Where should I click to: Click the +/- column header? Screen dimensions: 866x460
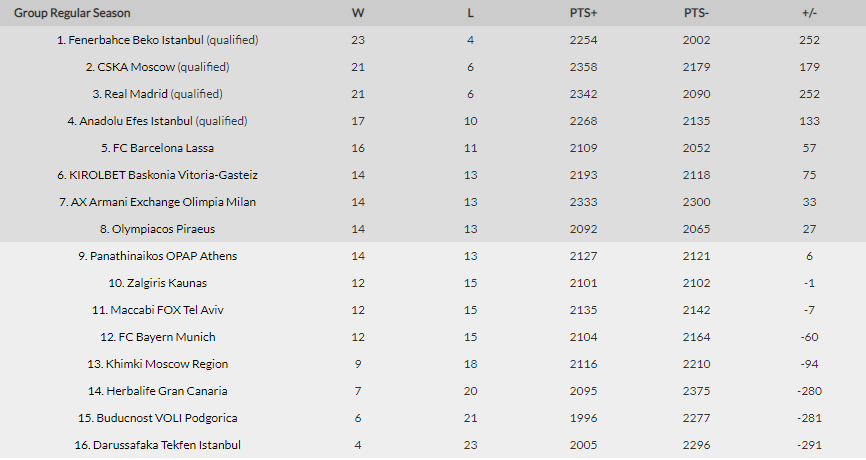(809, 13)
